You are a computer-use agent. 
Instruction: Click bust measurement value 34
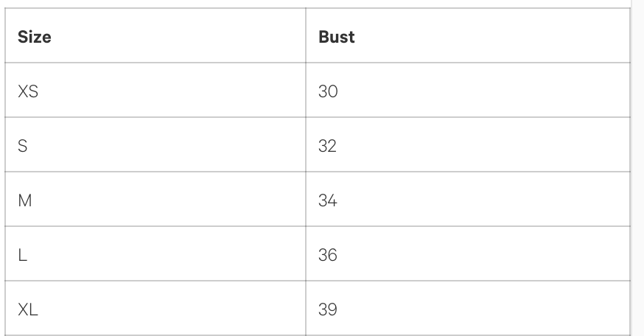coord(328,200)
